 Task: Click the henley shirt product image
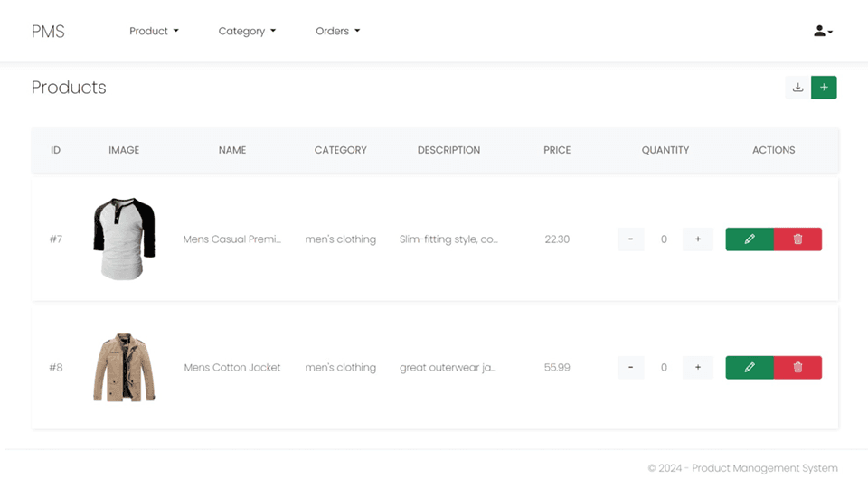pos(124,239)
